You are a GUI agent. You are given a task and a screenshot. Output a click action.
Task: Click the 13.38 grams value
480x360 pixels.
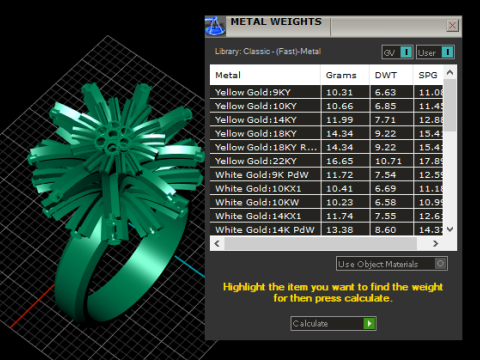coord(339,230)
